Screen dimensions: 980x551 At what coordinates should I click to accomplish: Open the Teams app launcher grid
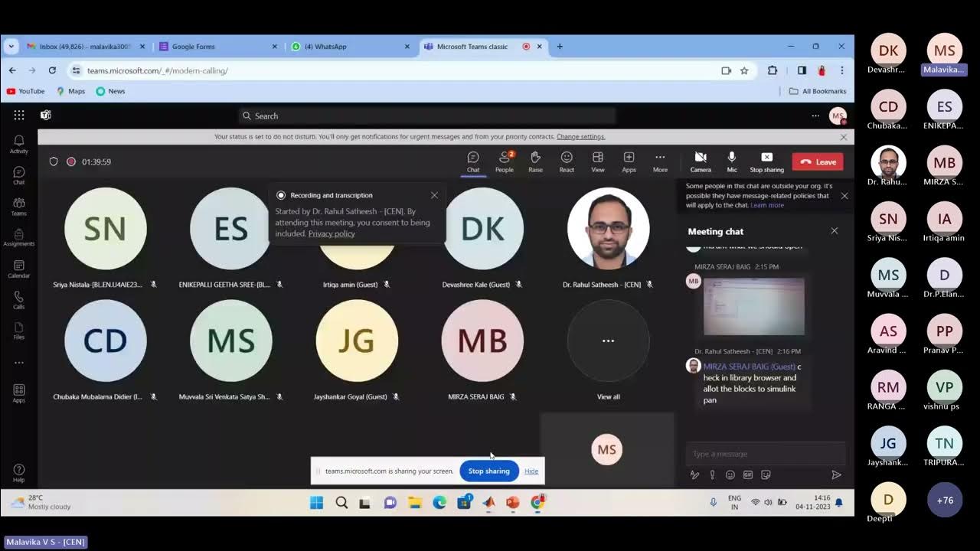[19, 116]
